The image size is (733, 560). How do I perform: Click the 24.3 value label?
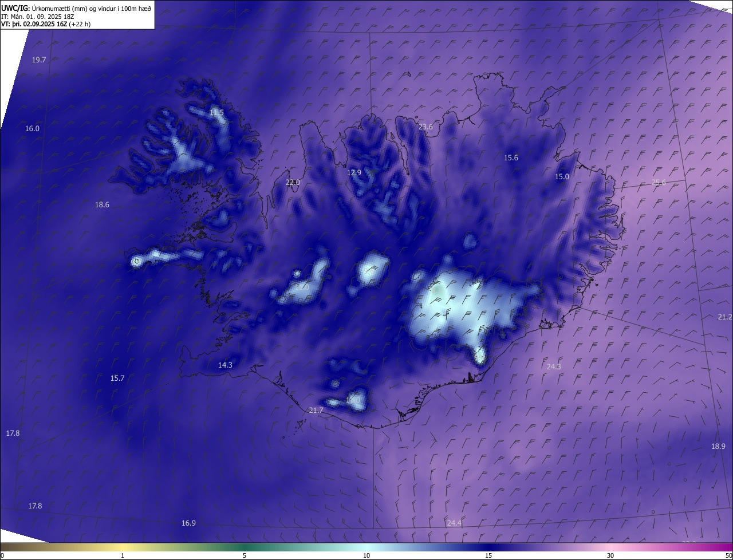554,366
